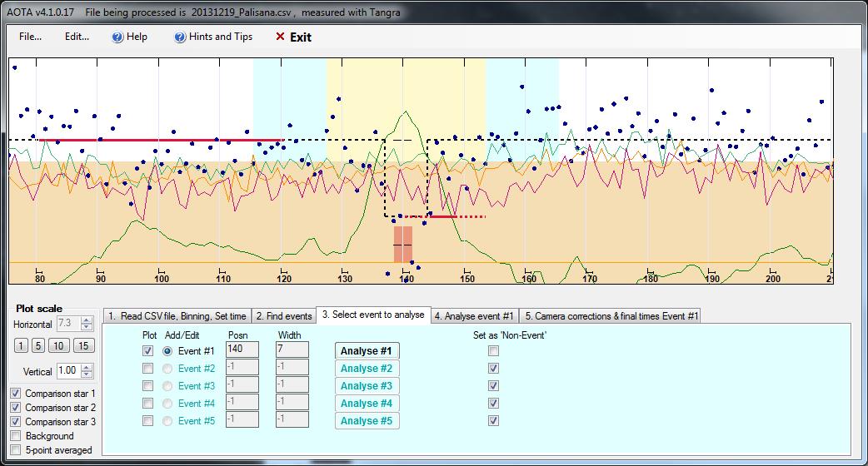Open tab 4 Analyse event #1
This screenshot has width=868, height=466.
pos(474,315)
